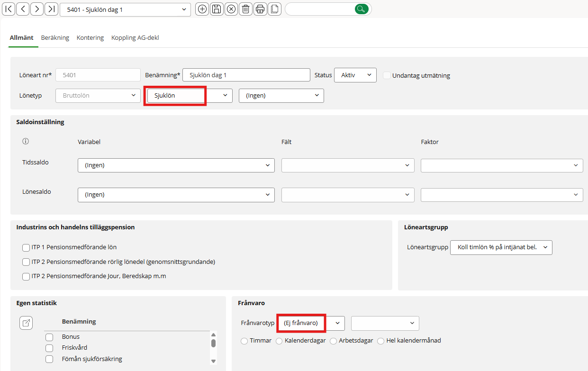Enable Undantag utmätning checkbox
Screen dimensions: 588x371
387,75
